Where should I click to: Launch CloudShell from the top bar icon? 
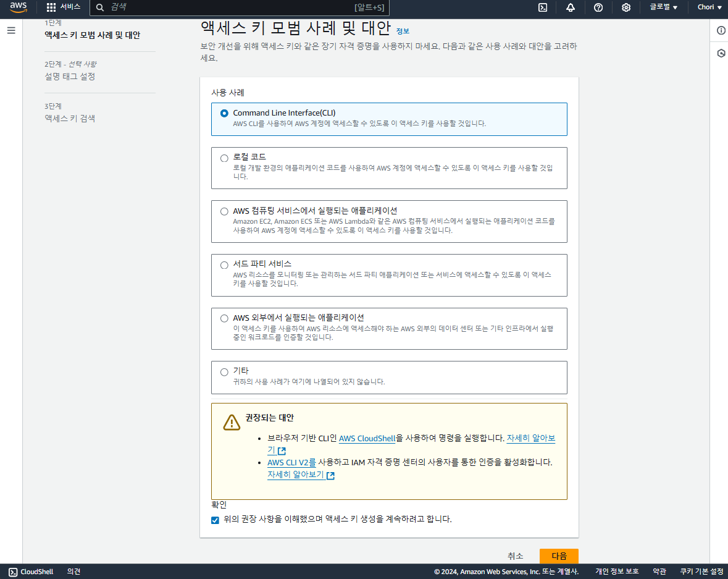point(542,7)
